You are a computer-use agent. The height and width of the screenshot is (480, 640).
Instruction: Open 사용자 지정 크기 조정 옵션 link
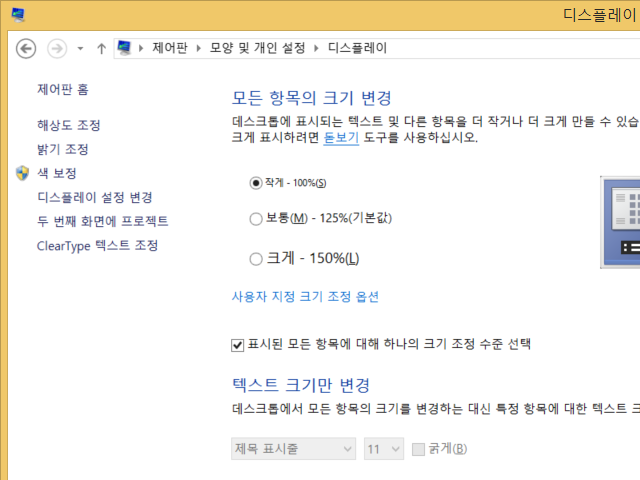tap(305, 296)
